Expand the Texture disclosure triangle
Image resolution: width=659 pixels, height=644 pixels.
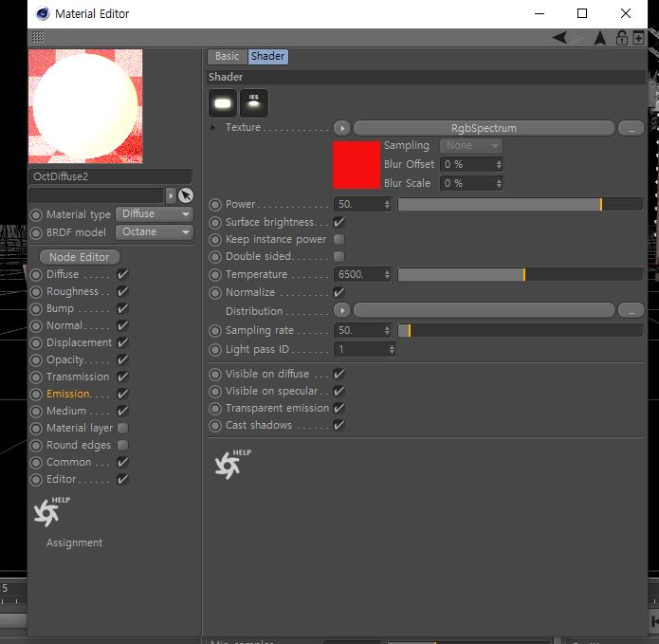point(212,127)
